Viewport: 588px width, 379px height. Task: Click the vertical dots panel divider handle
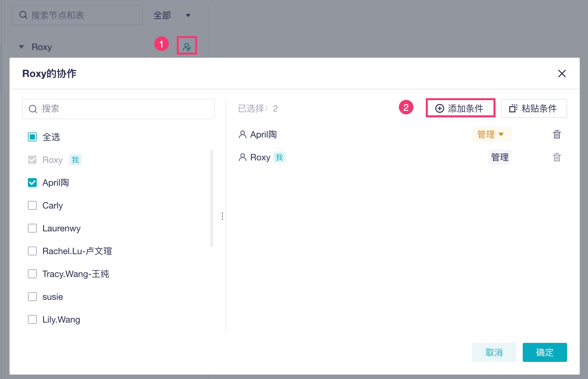[x=222, y=216]
